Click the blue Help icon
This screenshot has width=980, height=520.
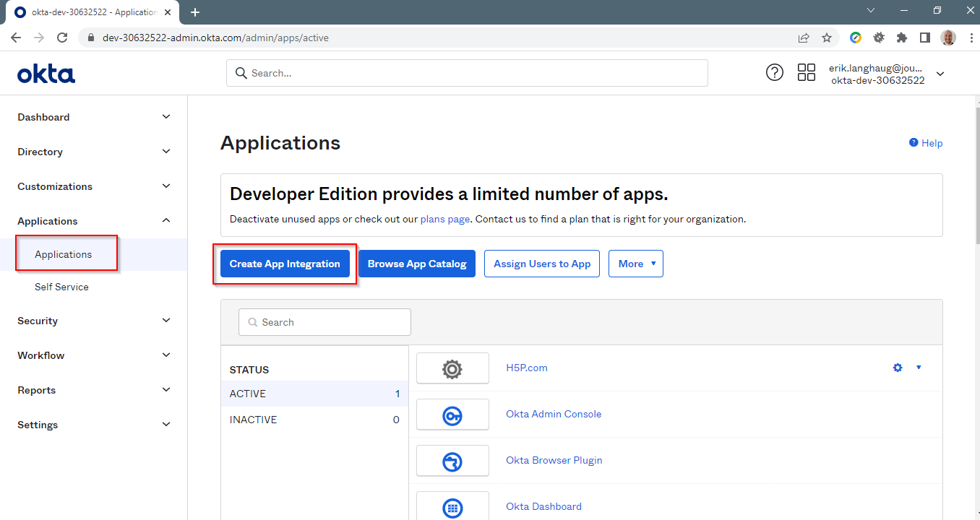pyautogui.click(x=914, y=143)
